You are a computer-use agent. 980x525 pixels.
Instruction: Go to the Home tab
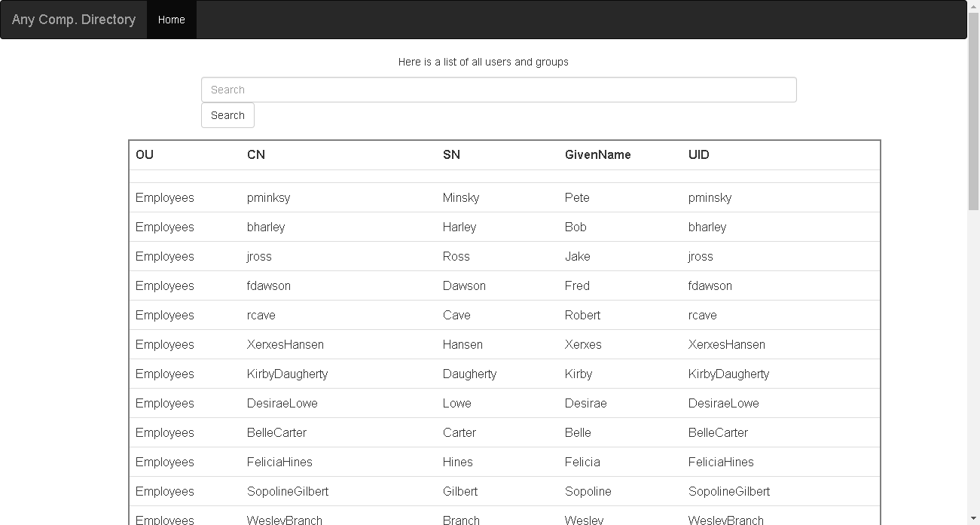coord(172,20)
